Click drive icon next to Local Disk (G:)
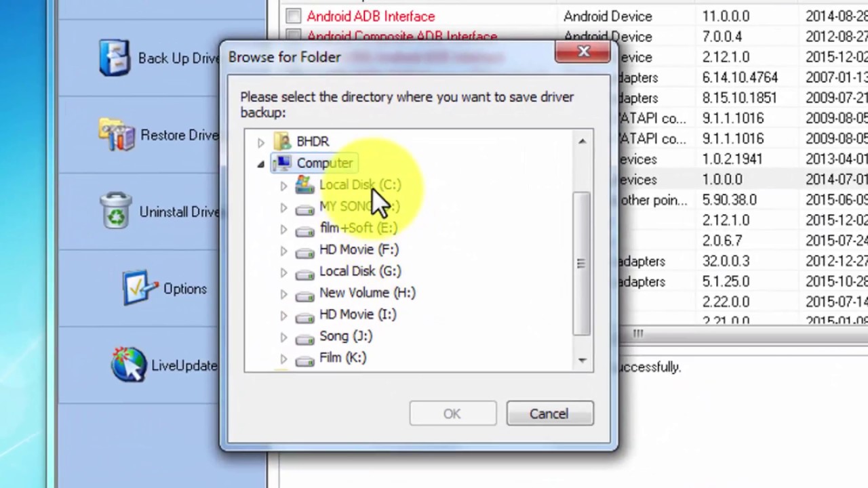This screenshot has width=868, height=488. point(304,273)
